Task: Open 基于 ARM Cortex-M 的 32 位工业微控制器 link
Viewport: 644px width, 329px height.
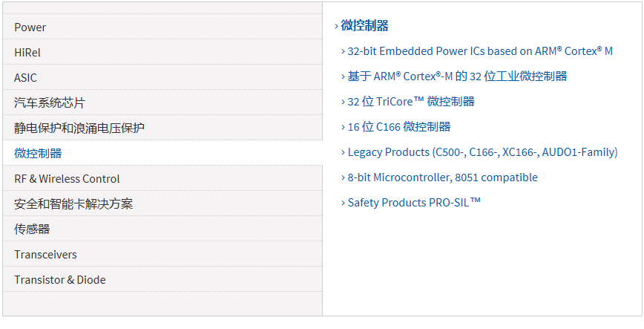Action: coord(457,76)
